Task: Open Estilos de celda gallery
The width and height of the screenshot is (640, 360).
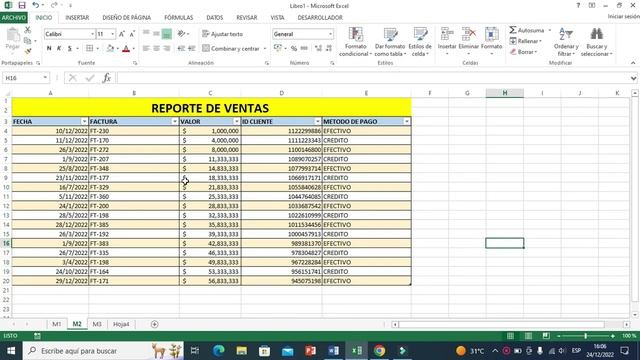Action: [420, 42]
